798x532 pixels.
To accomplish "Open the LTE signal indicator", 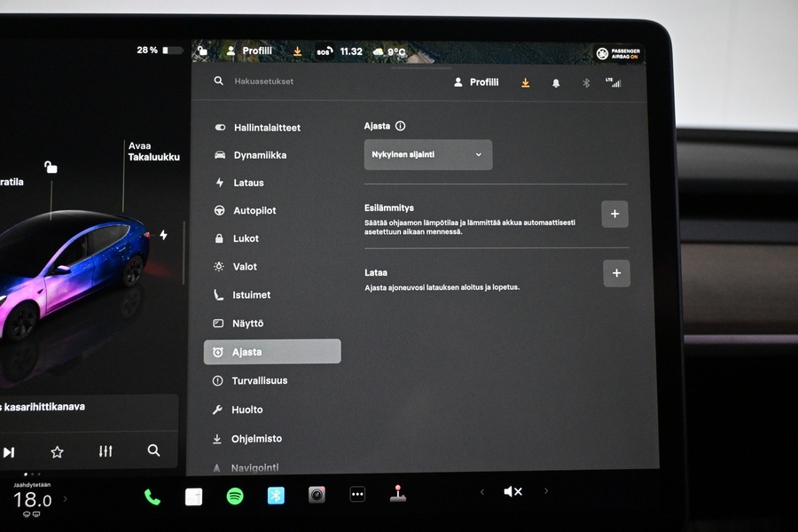I will coord(614,82).
